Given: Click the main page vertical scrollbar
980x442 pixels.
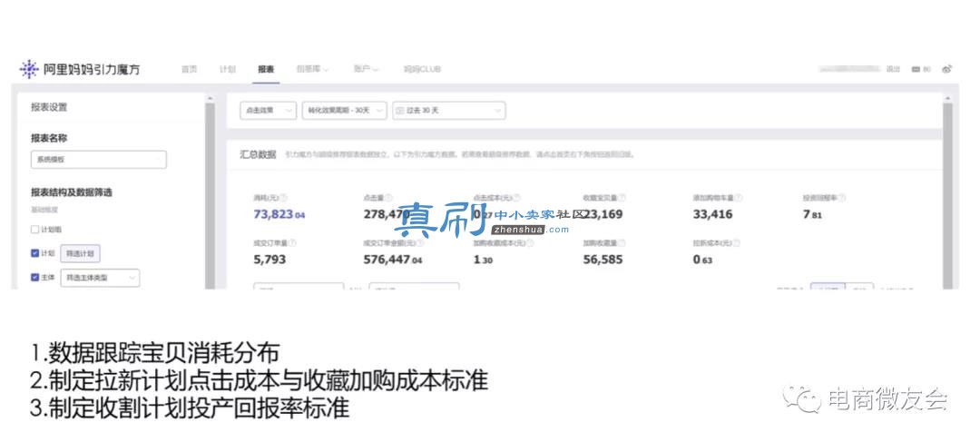Looking at the screenshot, I should [946, 195].
